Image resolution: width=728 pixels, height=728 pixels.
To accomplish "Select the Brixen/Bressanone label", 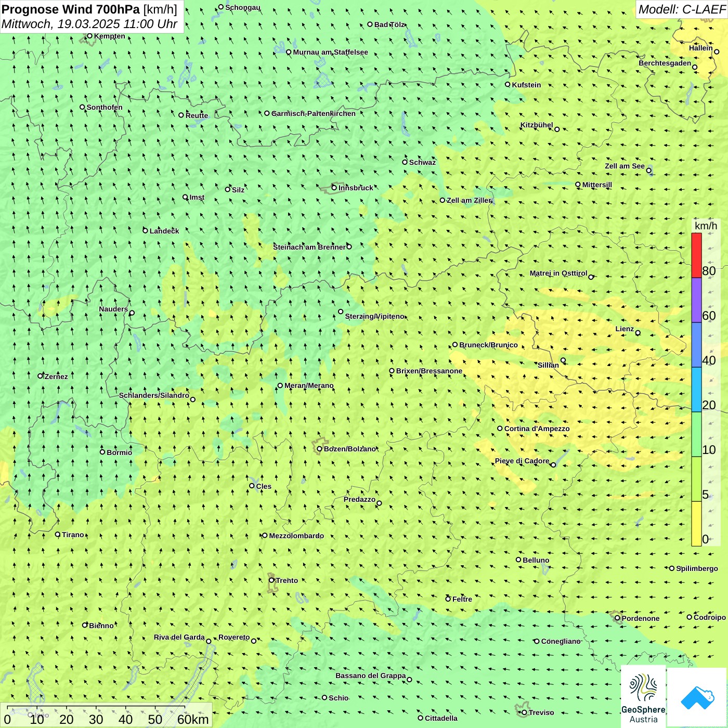I will 429,371.
